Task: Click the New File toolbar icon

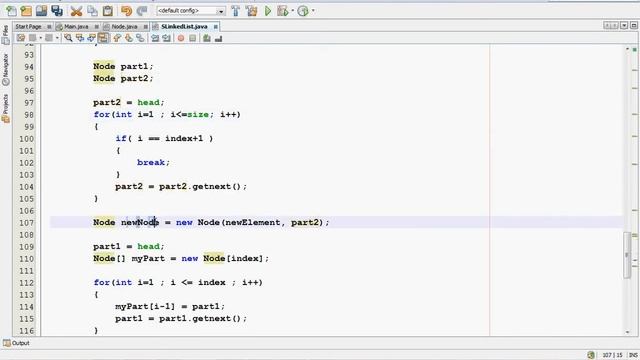Action: [11, 11]
